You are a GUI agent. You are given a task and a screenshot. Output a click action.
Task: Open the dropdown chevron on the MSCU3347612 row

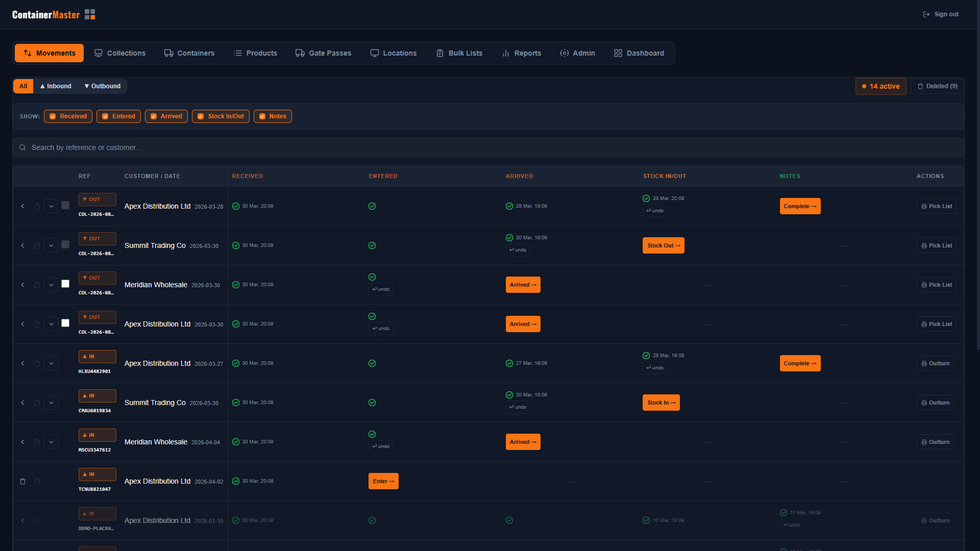51,442
